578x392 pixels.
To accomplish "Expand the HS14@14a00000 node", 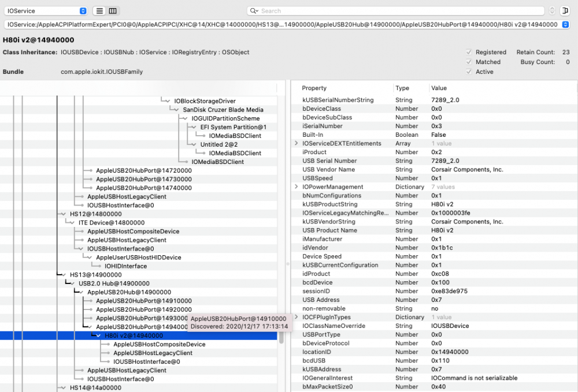I will pyautogui.click(x=64, y=387).
